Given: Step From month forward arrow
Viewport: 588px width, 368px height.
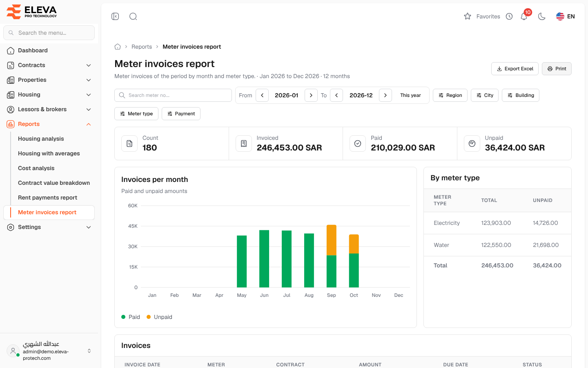Looking at the screenshot, I should [311, 95].
